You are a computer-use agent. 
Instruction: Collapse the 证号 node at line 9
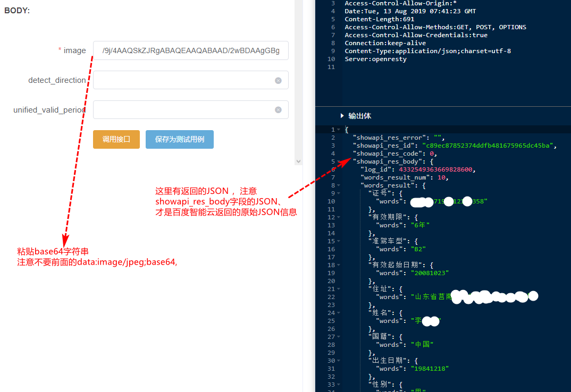[339, 193]
